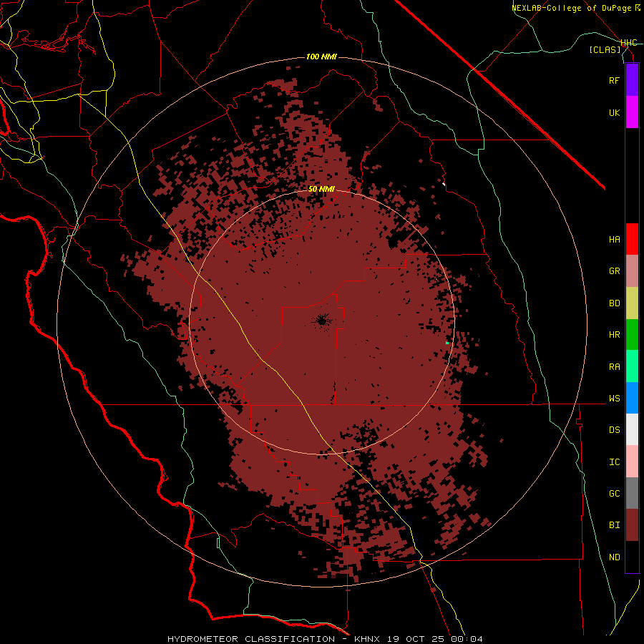
Task: Click the WS legend label
Action: click(x=614, y=399)
